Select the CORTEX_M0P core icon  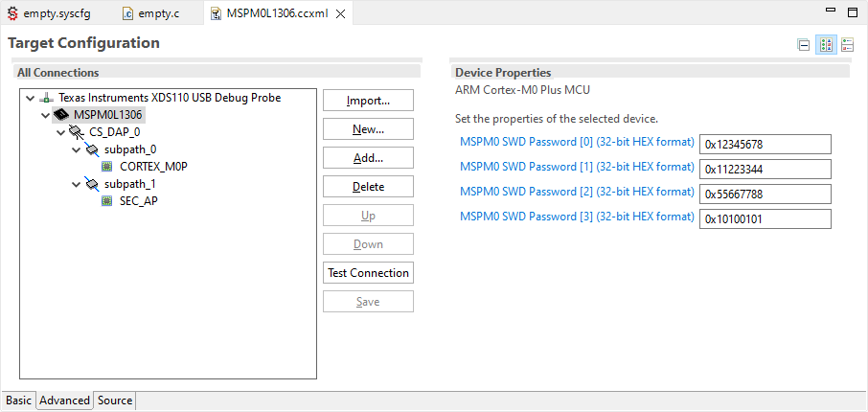(107, 167)
